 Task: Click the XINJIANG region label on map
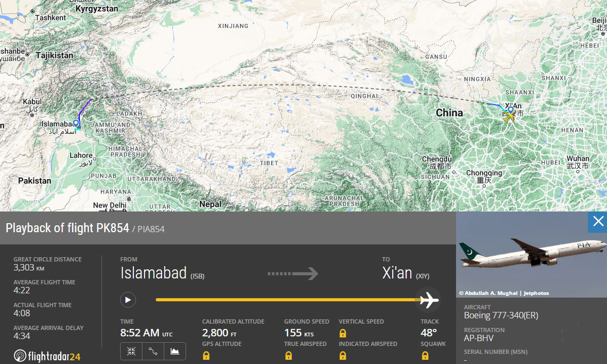click(233, 26)
